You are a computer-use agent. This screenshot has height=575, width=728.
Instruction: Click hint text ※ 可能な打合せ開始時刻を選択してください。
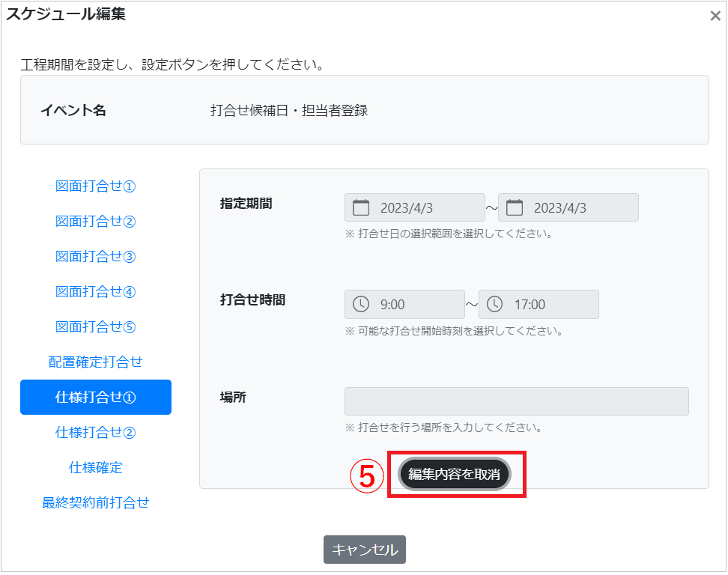point(454,331)
